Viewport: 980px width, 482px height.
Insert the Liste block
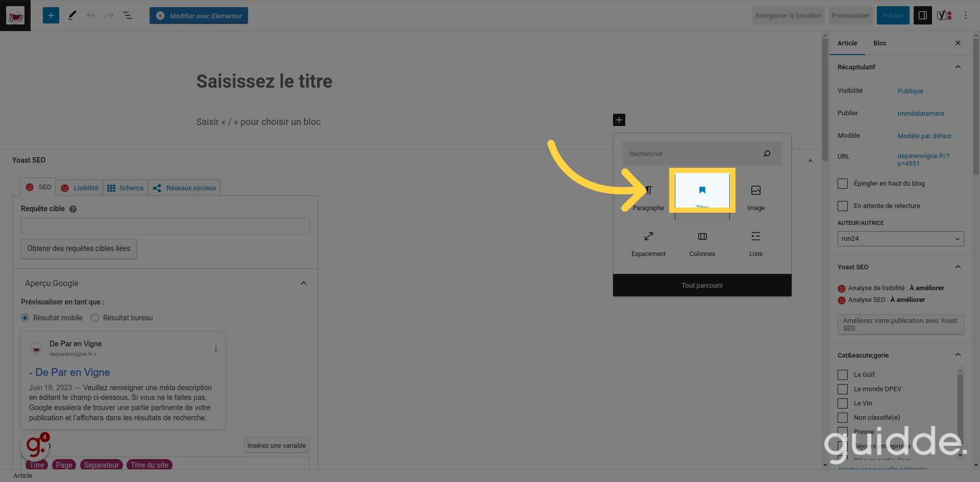(x=756, y=244)
